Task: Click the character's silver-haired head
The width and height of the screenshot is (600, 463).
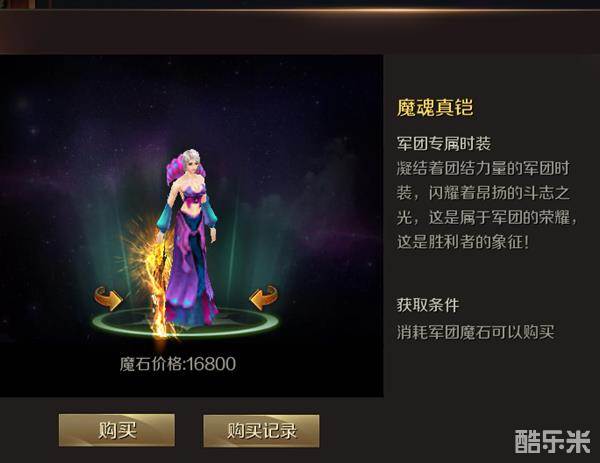Action: pyautogui.click(x=190, y=161)
